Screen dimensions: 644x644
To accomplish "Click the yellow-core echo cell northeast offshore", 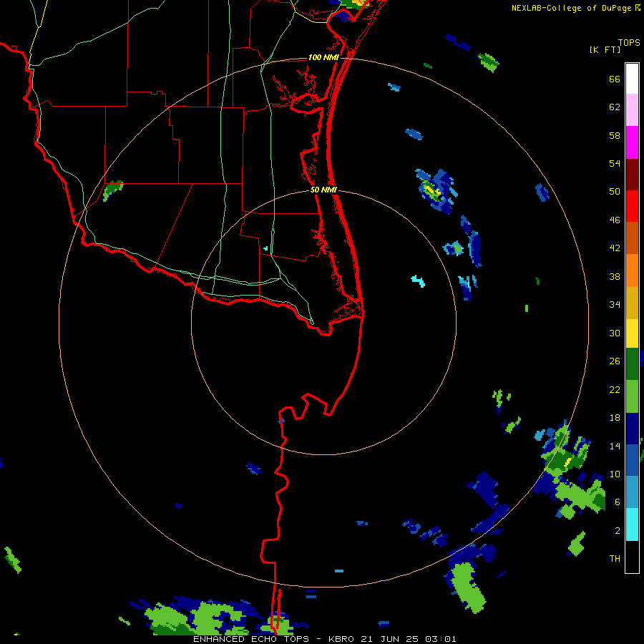I will coord(435,191).
